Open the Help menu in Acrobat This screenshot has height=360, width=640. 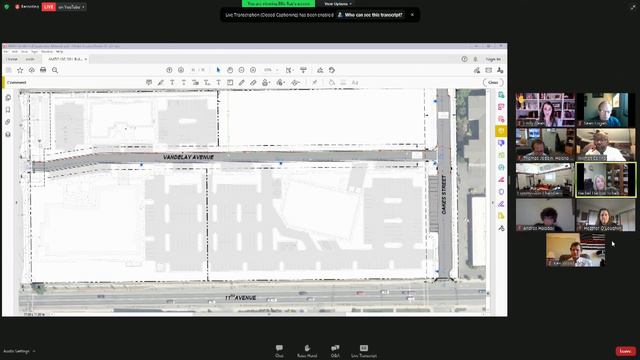[60, 52]
